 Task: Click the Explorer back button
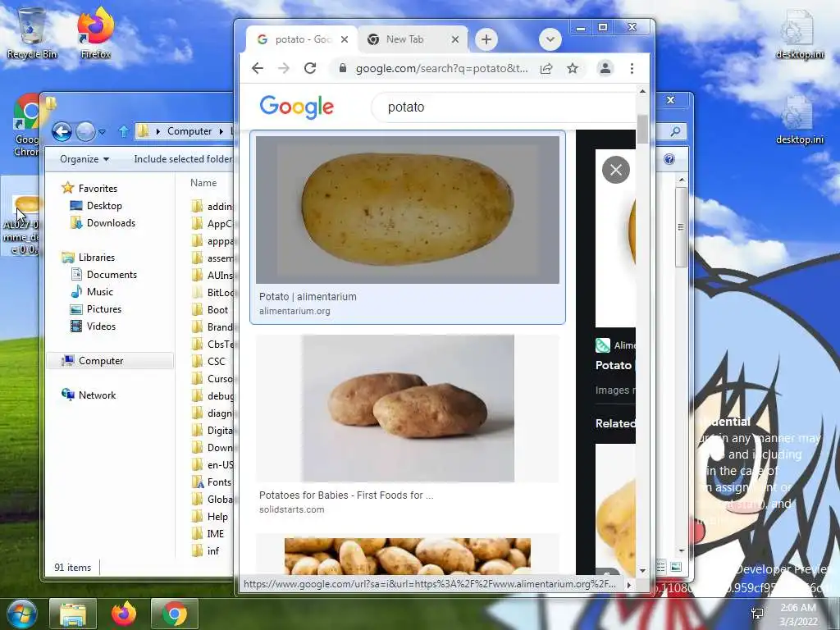pyautogui.click(x=62, y=131)
